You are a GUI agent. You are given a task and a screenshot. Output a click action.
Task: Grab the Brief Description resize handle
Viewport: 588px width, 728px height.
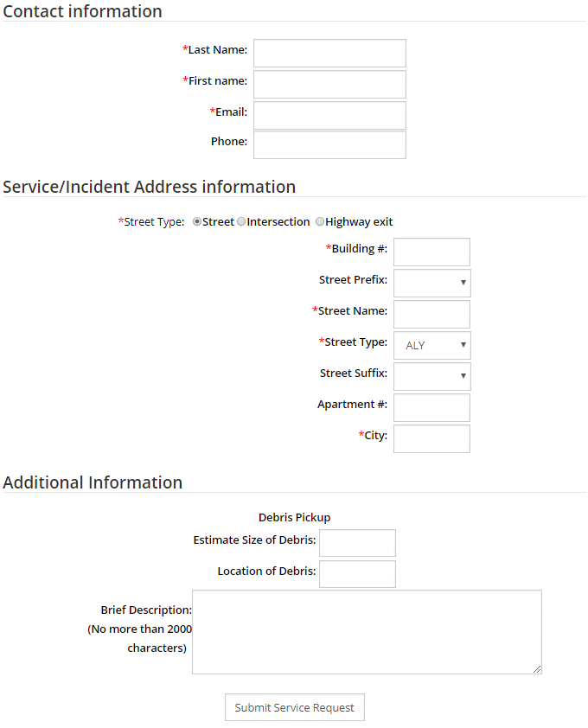tap(538, 669)
